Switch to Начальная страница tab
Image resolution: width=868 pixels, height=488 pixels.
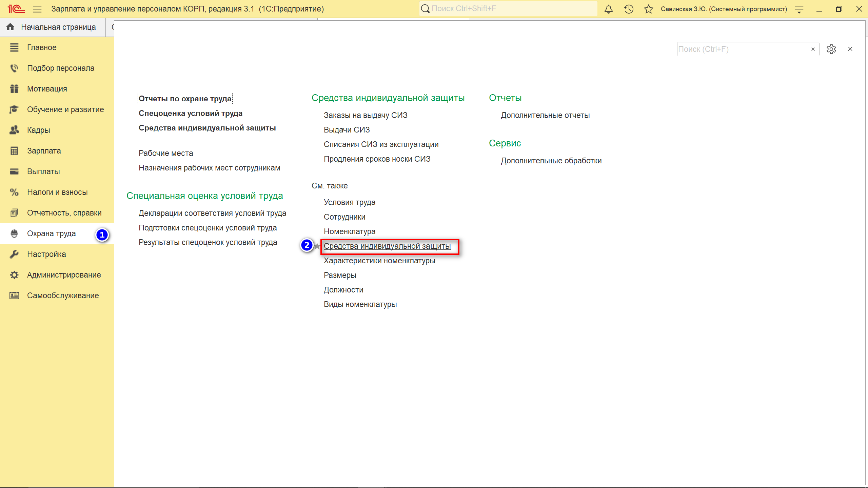tap(53, 27)
